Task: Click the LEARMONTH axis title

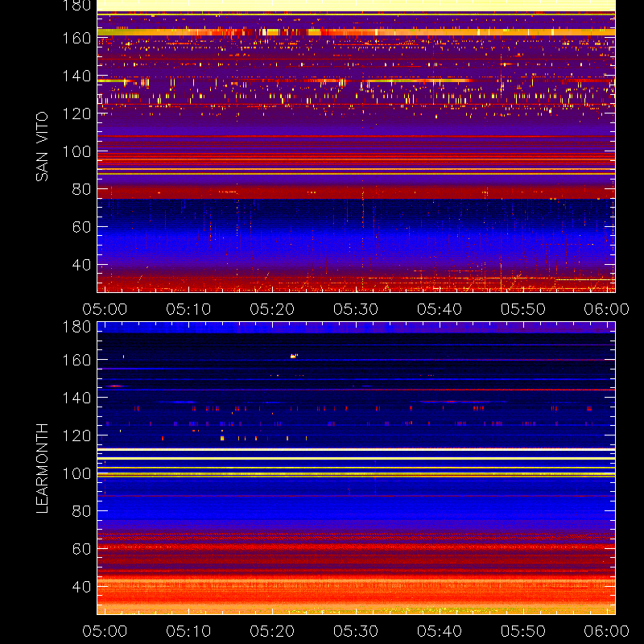Action: pos(42,469)
